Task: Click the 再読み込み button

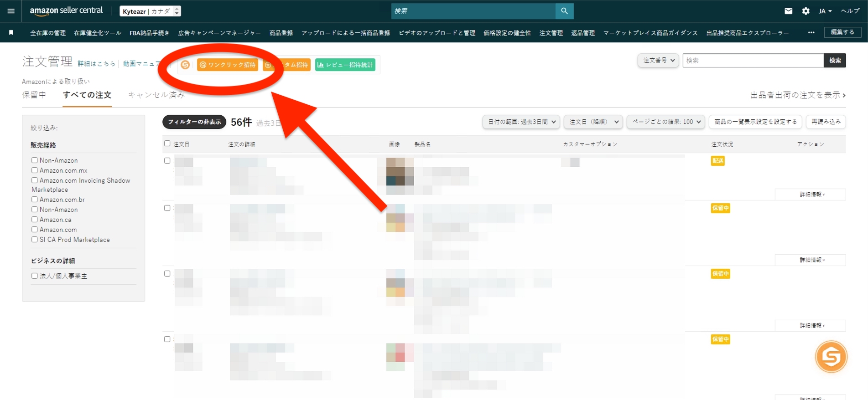Action: point(826,122)
